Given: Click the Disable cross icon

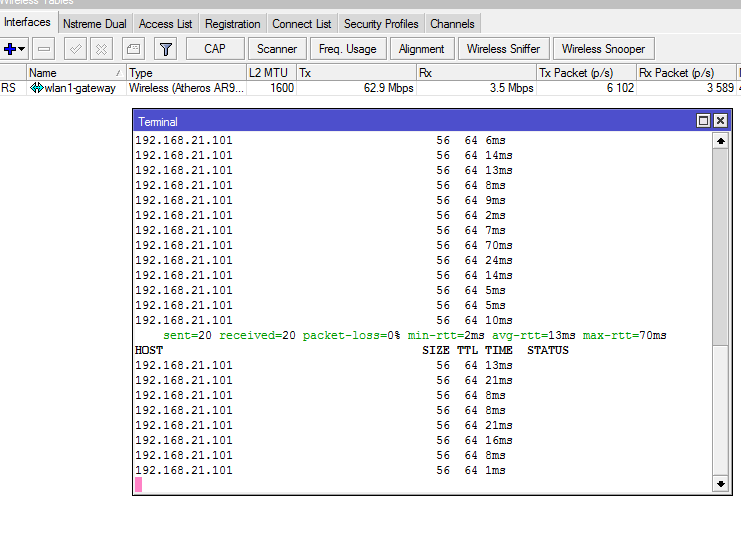Looking at the screenshot, I should pyautogui.click(x=101, y=49).
